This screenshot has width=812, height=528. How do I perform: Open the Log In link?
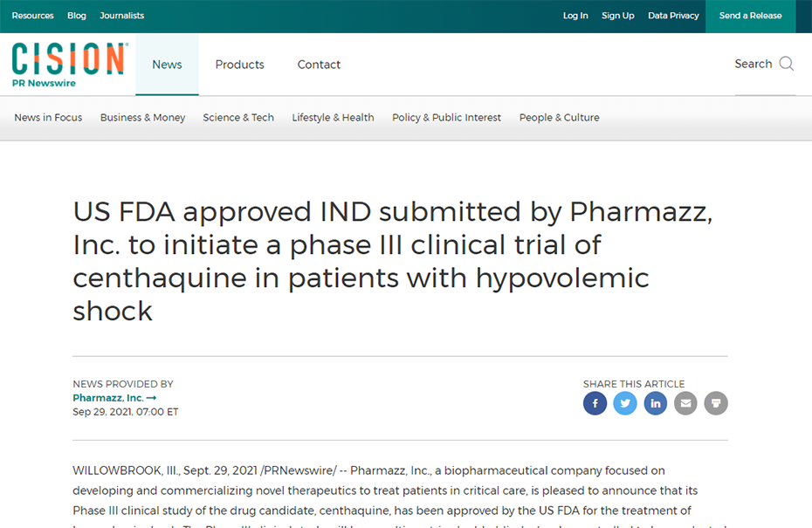[575, 16]
